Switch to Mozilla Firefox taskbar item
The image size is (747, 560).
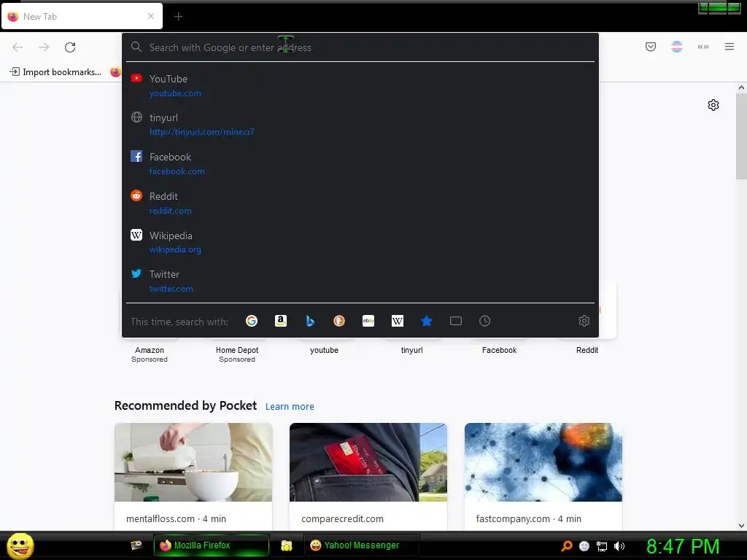pos(211,545)
